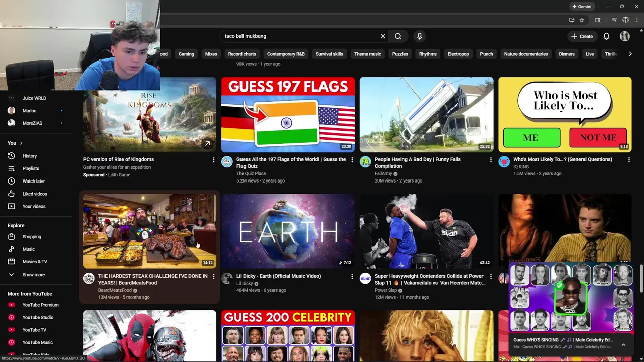Open more options for Lil Dicky Earth video
Viewport: 644px width, 362px height.
point(352,276)
